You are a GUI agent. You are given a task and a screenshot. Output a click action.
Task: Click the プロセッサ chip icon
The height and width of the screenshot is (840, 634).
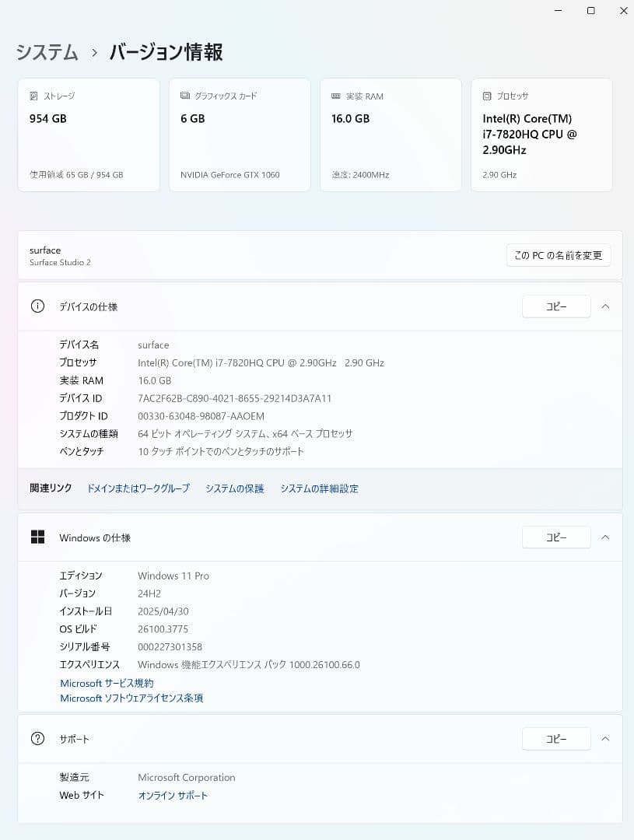[485, 96]
